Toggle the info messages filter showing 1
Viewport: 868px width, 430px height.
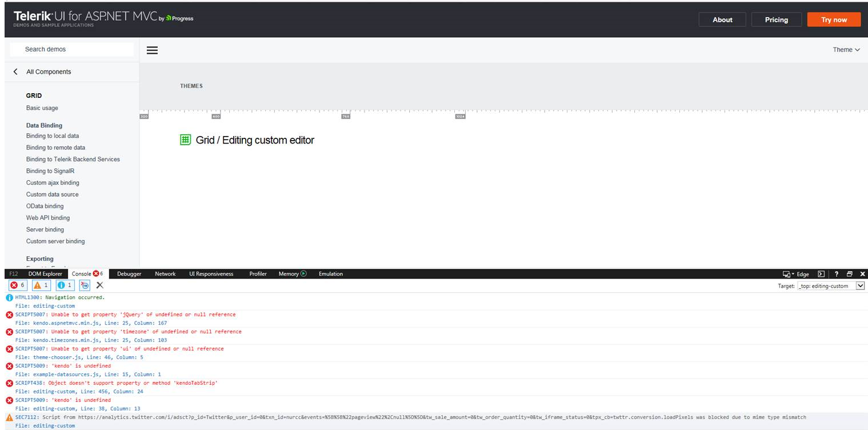(65, 285)
